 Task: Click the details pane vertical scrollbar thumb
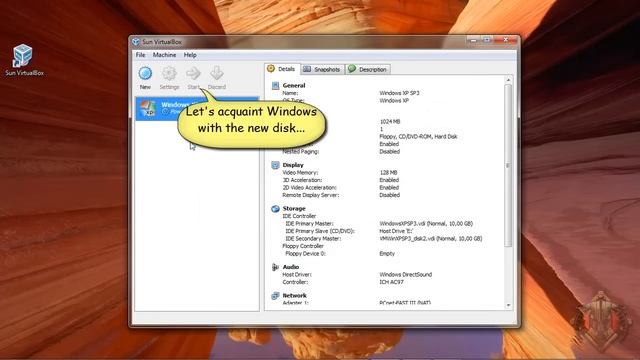(508, 165)
